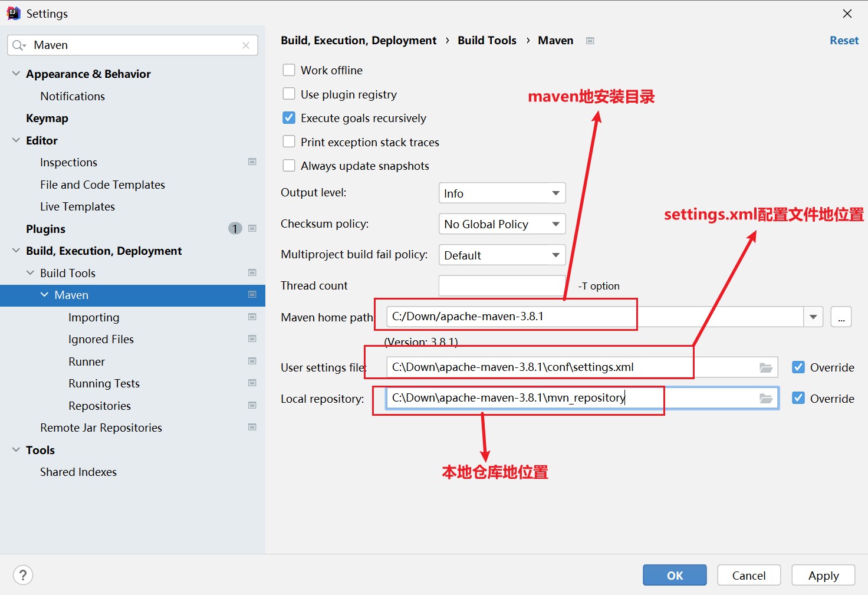Click project-level icon next to Ignored Files
The image size is (868, 595).
[x=252, y=338]
